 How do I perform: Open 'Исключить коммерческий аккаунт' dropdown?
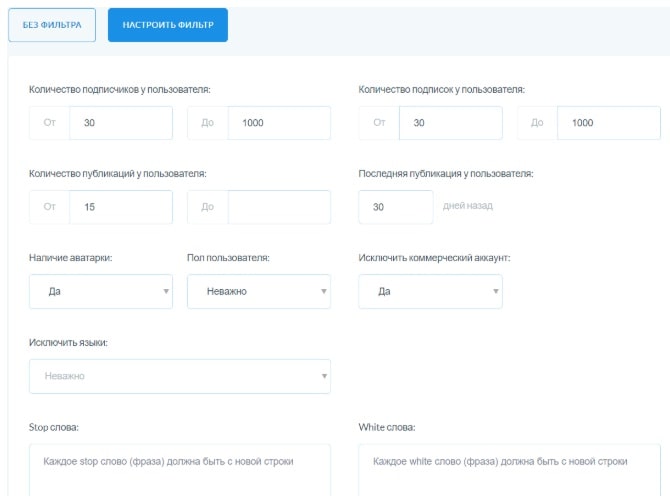click(430, 292)
